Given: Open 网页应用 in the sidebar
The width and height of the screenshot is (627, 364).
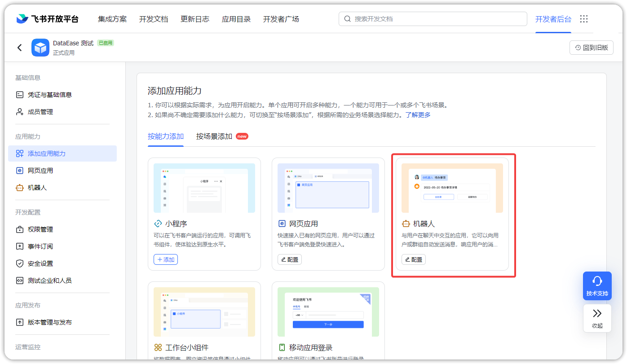Looking at the screenshot, I should 62,171.
